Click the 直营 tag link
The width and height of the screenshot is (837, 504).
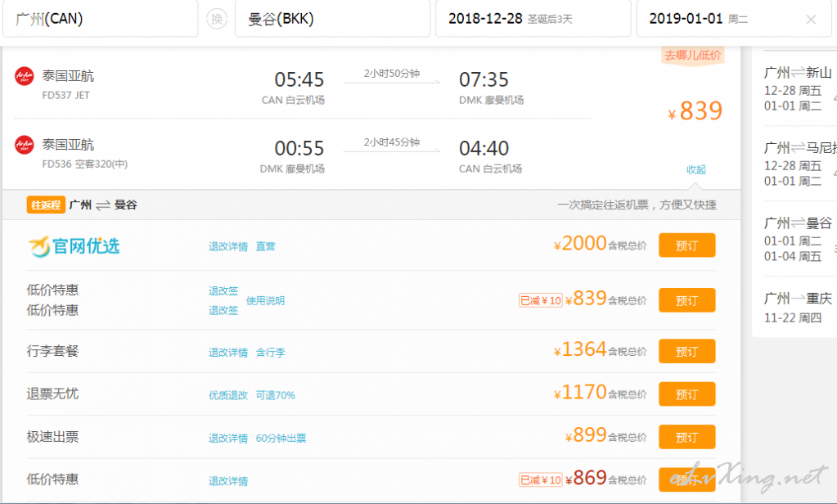pyautogui.click(x=265, y=246)
